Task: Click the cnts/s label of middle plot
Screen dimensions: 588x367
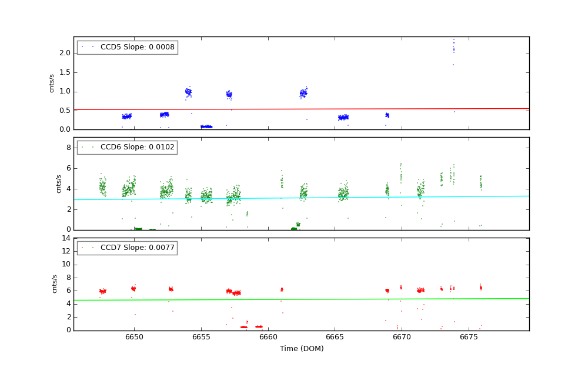Action: (58, 183)
